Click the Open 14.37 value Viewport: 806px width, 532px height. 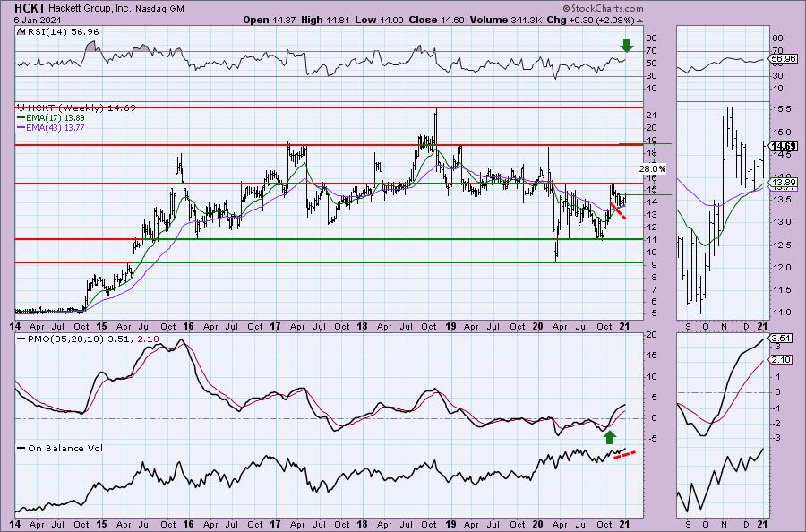coord(270,20)
